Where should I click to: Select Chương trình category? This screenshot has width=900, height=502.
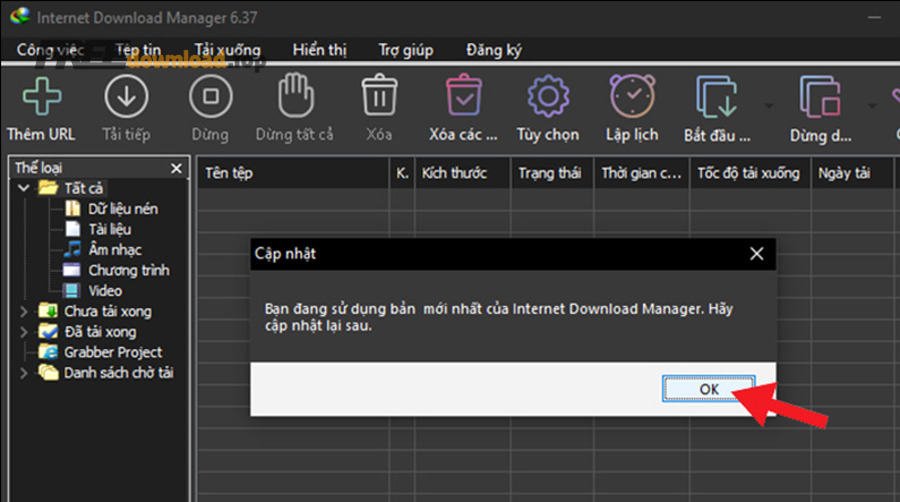[x=129, y=270]
